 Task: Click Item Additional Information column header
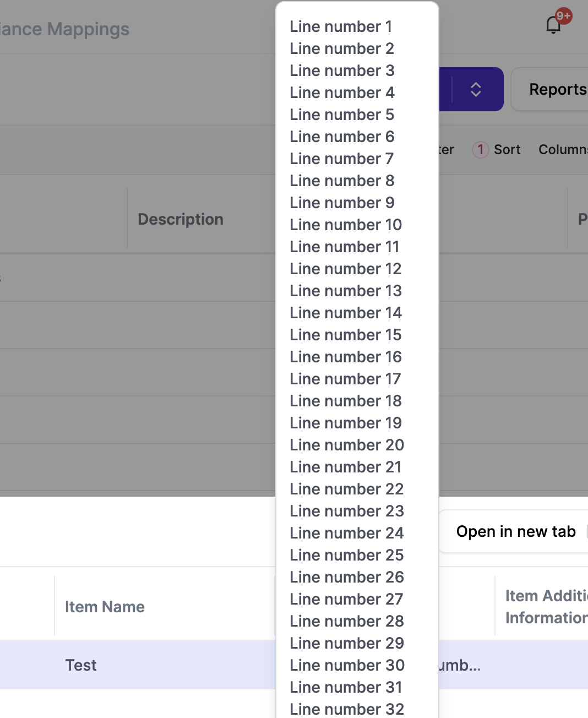click(x=545, y=607)
